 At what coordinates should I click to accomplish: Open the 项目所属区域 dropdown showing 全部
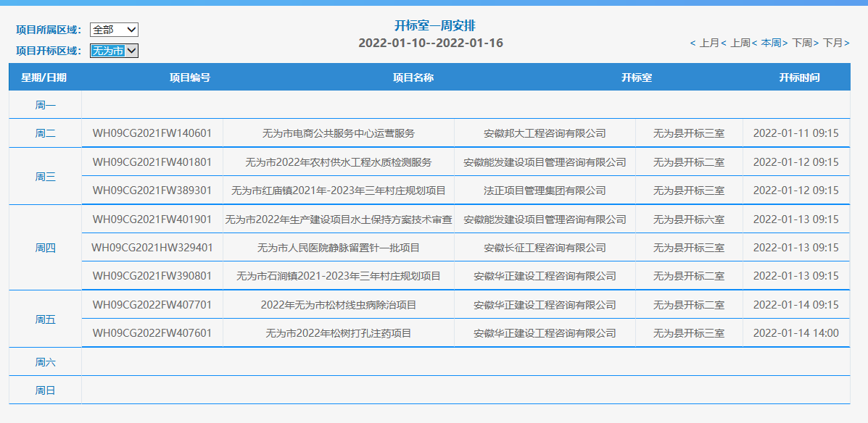[x=114, y=30]
